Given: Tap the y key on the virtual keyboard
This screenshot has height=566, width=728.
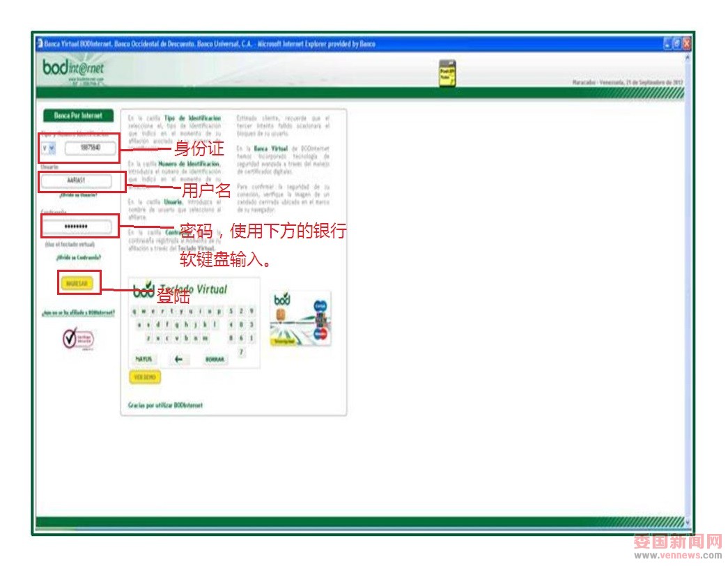Looking at the screenshot, I should pyautogui.click(x=182, y=312).
